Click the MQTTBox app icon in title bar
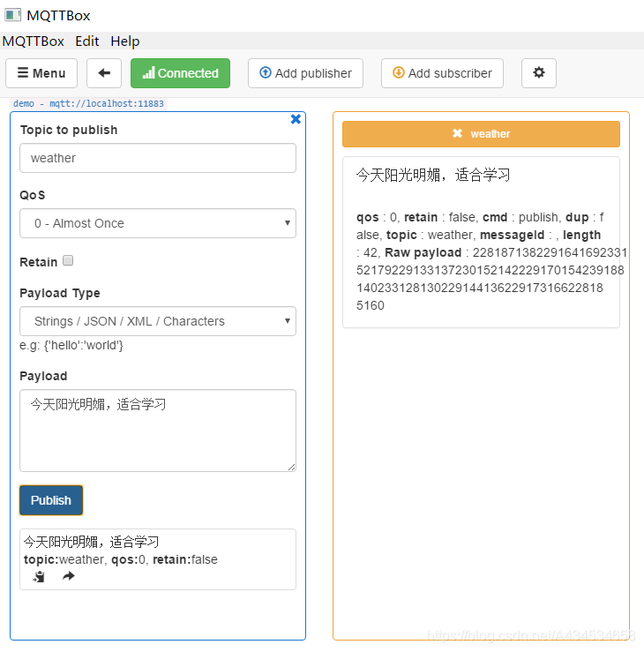 12,15
